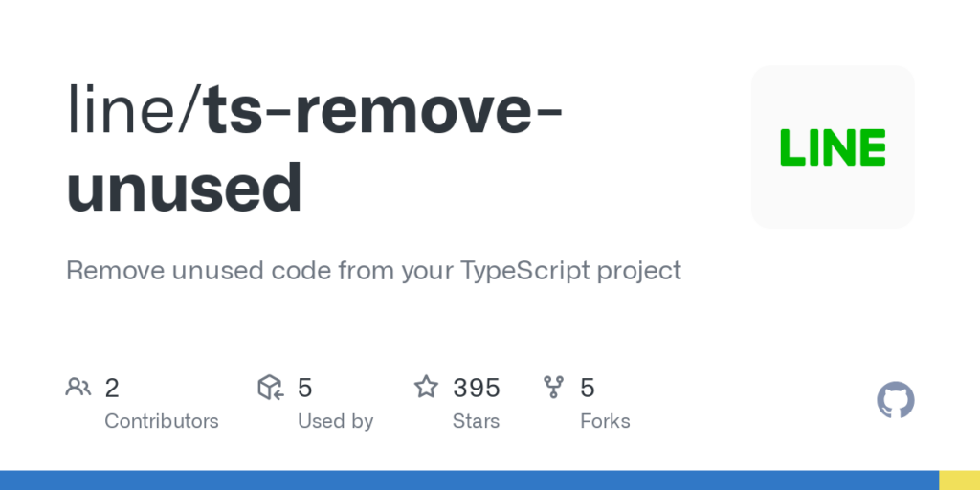Click the green LINE logo thumbnail

[833, 146]
